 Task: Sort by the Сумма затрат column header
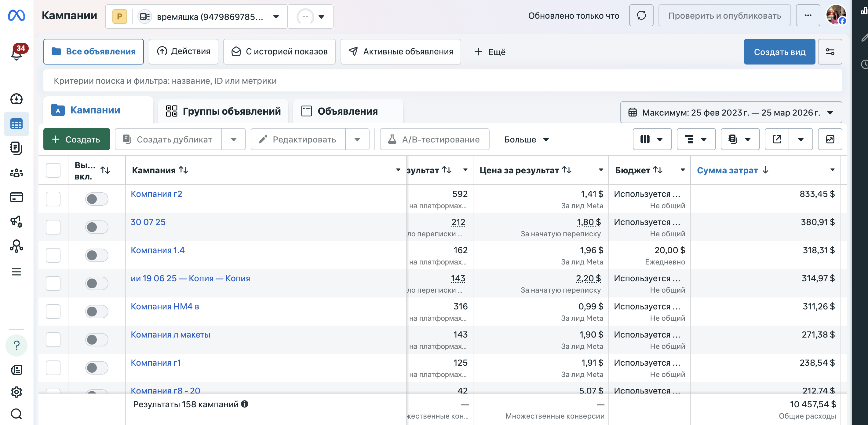point(727,170)
